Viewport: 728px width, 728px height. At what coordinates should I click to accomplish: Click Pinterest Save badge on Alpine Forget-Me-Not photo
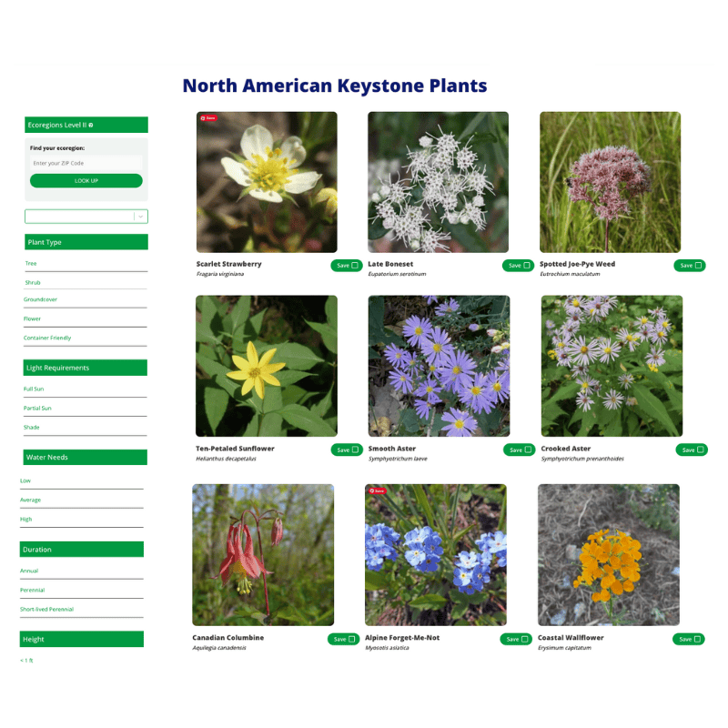point(377,490)
